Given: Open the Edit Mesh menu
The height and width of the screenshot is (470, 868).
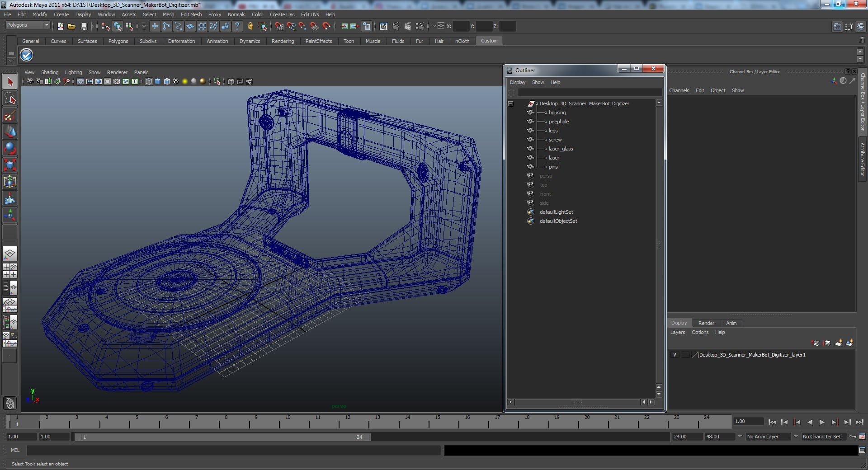Looking at the screenshot, I should point(191,14).
